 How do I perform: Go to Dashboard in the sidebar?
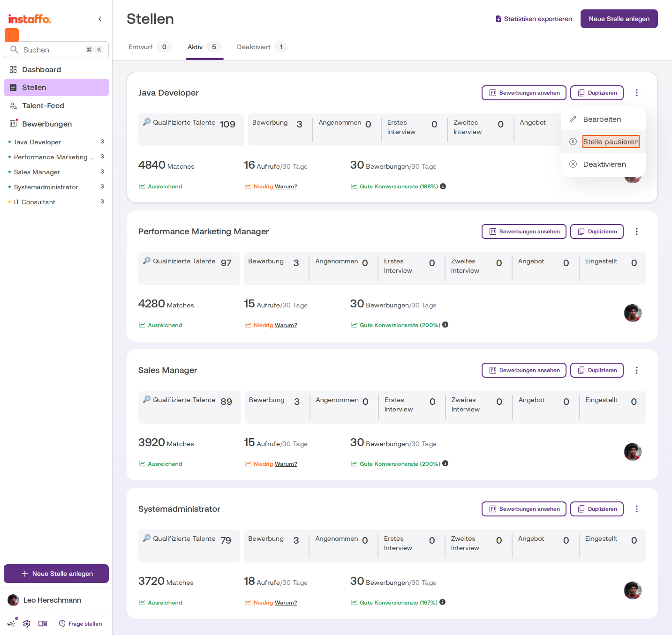pos(56,69)
